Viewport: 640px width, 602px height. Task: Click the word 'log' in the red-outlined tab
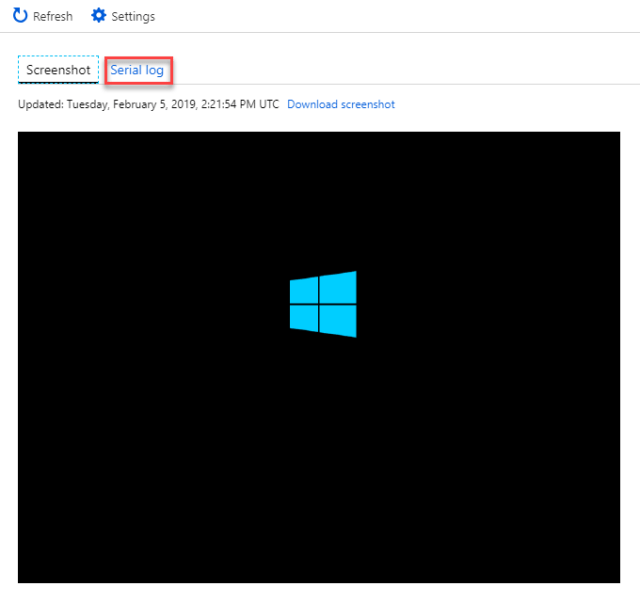(155, 71)
